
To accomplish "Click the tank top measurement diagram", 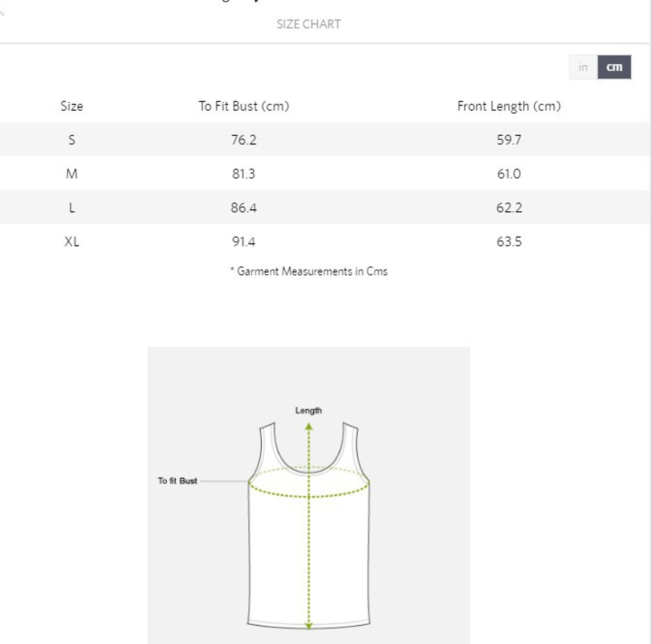I will tap(309, 495).
